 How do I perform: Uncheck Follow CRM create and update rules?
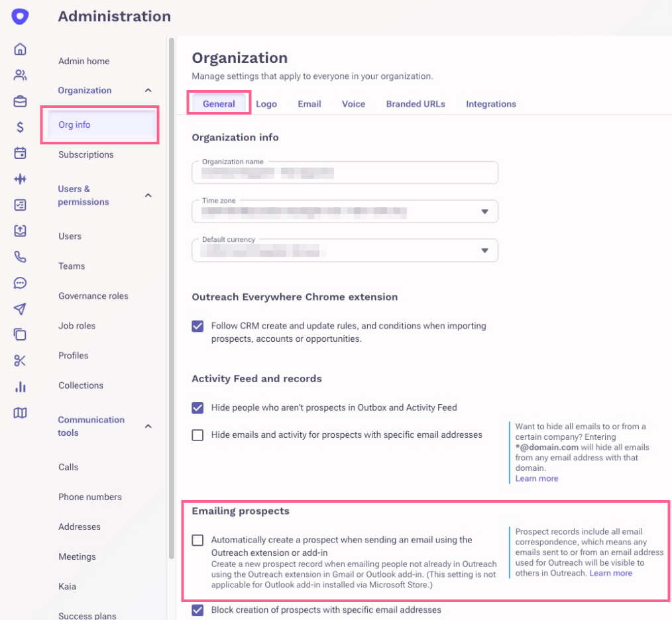197,326
